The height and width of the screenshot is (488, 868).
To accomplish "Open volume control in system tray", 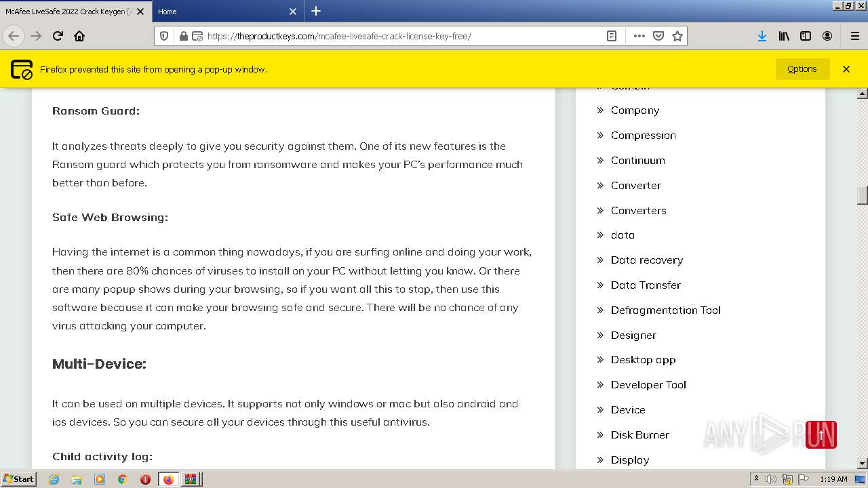I will 771,479.
